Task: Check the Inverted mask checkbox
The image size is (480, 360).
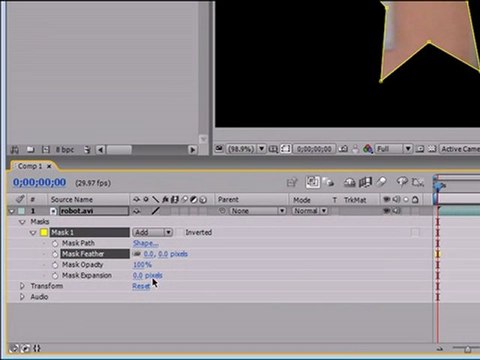Action: tap(179, 232)
